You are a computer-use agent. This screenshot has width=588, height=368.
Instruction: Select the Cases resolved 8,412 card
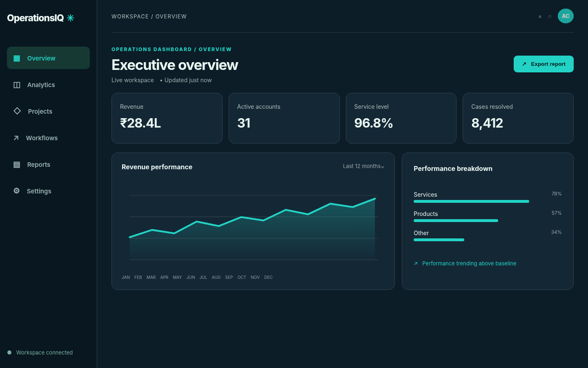click(x=518, y=118)
